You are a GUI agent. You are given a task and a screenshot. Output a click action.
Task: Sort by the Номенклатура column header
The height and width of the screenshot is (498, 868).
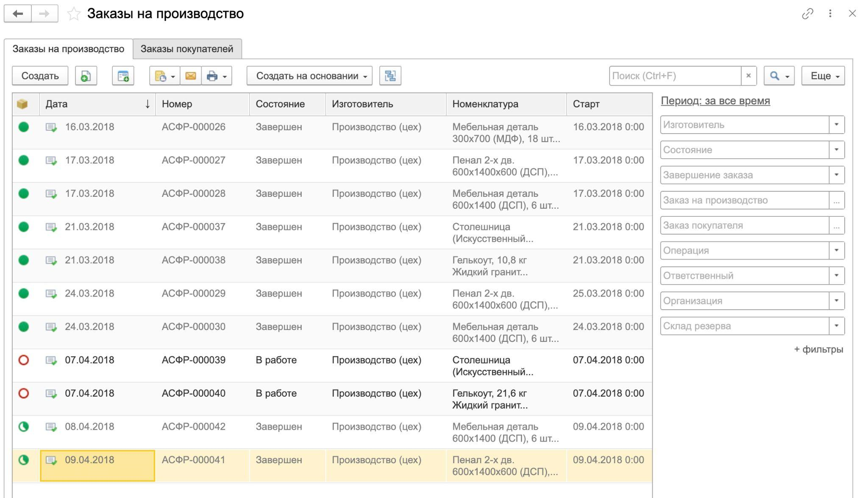tap(506, 104)
